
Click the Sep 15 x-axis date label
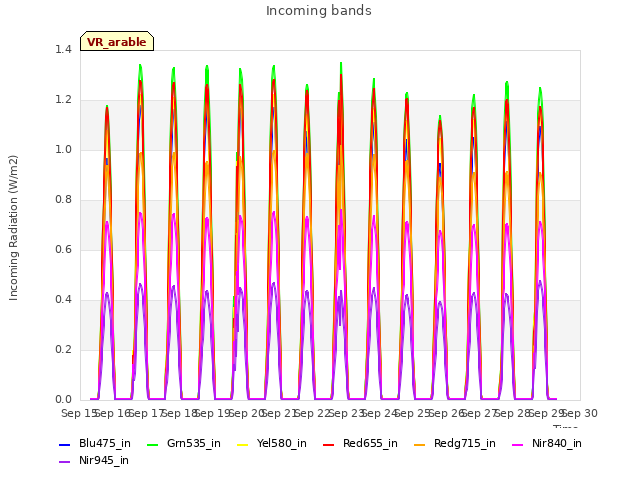[x=79, y=413]
